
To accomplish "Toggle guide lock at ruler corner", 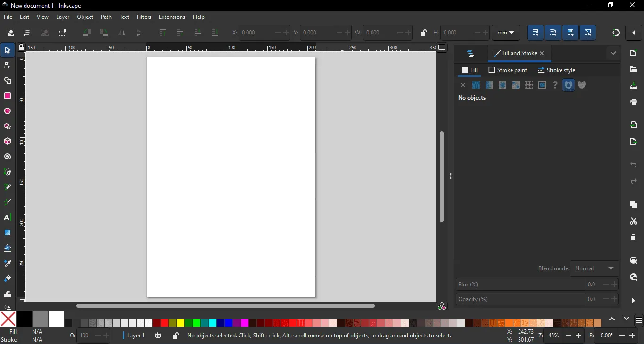I will pyautogui.click(x=21, y=48).
